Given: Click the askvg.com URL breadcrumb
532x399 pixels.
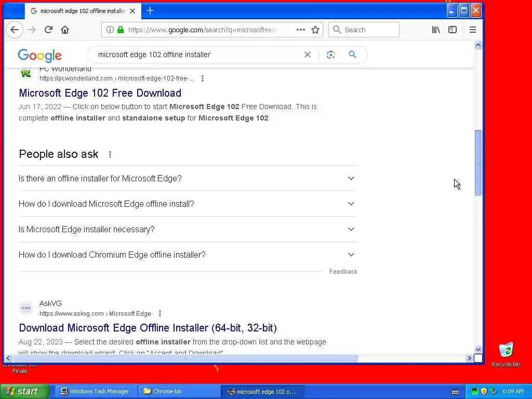Looking at the screenshot, I should pos(95,314).
